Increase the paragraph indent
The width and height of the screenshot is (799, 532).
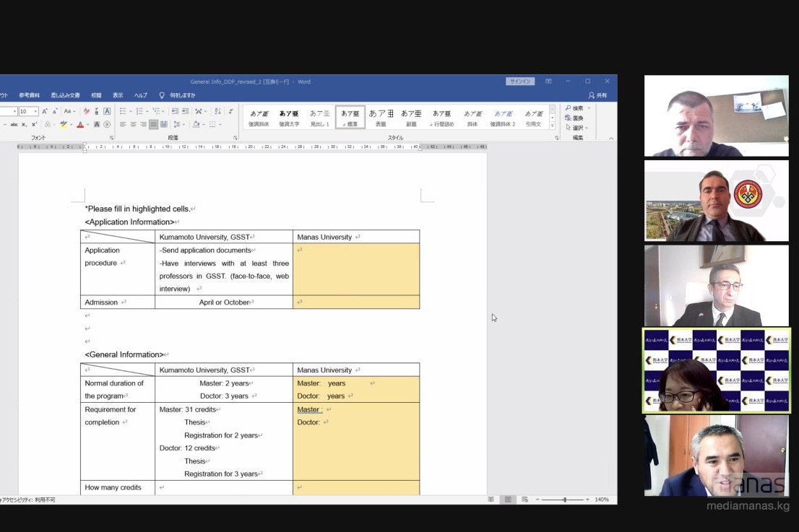[185, 111]
